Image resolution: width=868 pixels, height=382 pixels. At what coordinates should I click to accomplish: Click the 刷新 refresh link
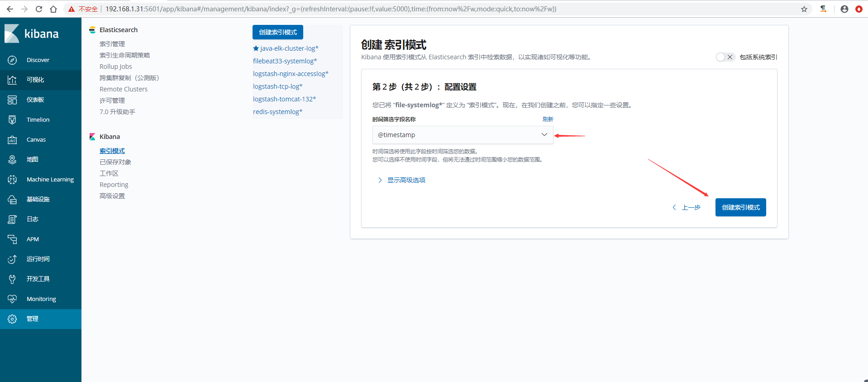(x=548, y=119)
